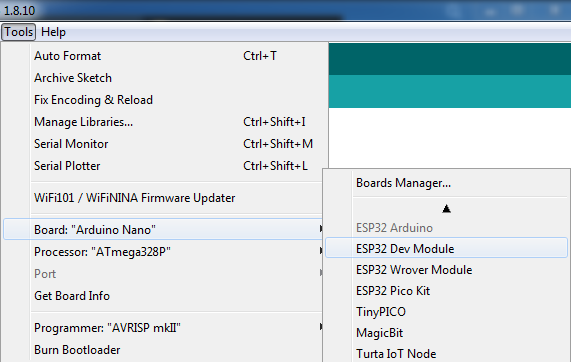Choose Burn Bootloader
The image size is (571, 362).
pos(163,350)
